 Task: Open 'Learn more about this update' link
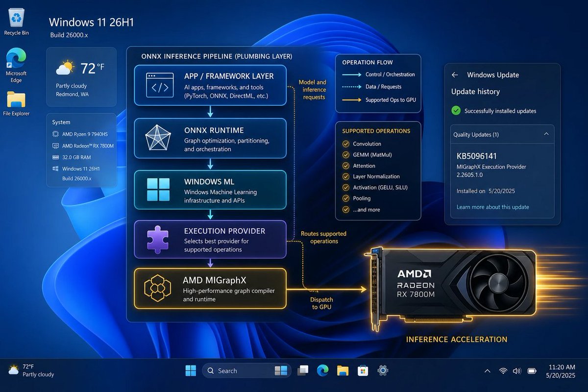tap(492, 207)
